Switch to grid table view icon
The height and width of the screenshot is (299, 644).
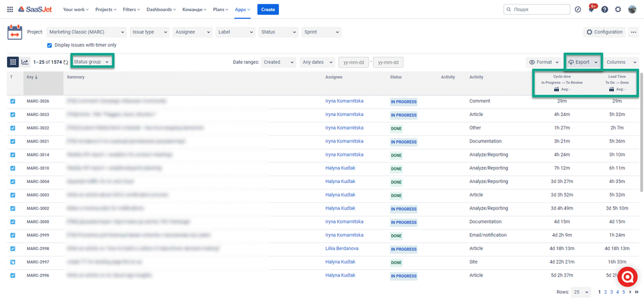13,62
